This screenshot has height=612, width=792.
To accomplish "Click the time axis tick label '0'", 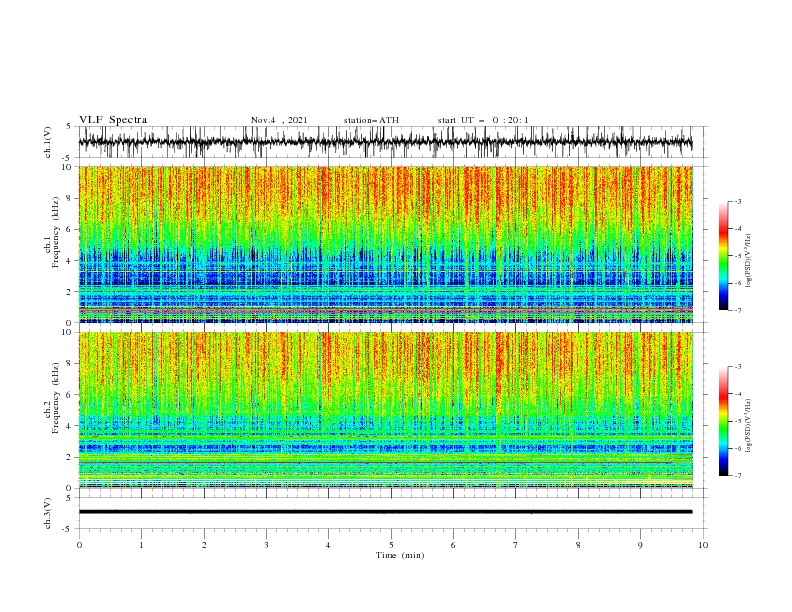I will coord(79,545).
